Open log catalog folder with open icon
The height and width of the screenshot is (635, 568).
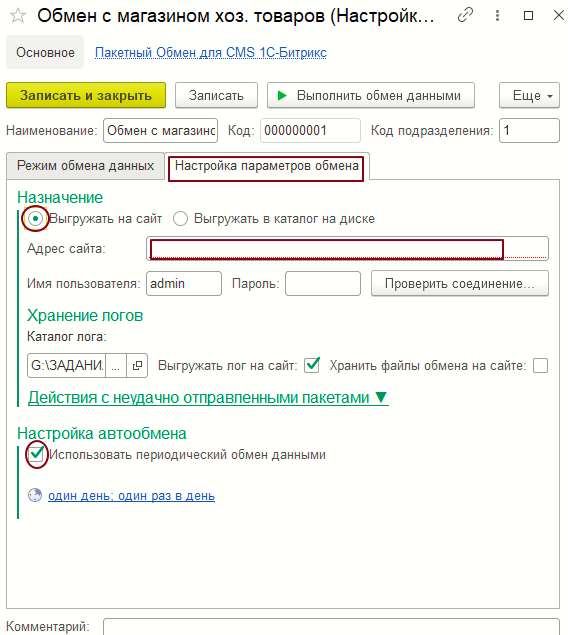[137, 365]
